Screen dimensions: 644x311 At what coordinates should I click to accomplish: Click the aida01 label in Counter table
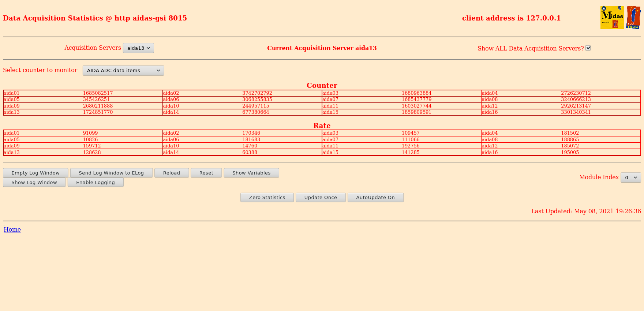11,93
